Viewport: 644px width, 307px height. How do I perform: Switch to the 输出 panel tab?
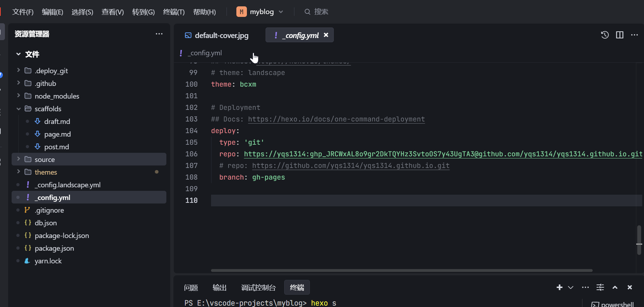tap(219, 288)
